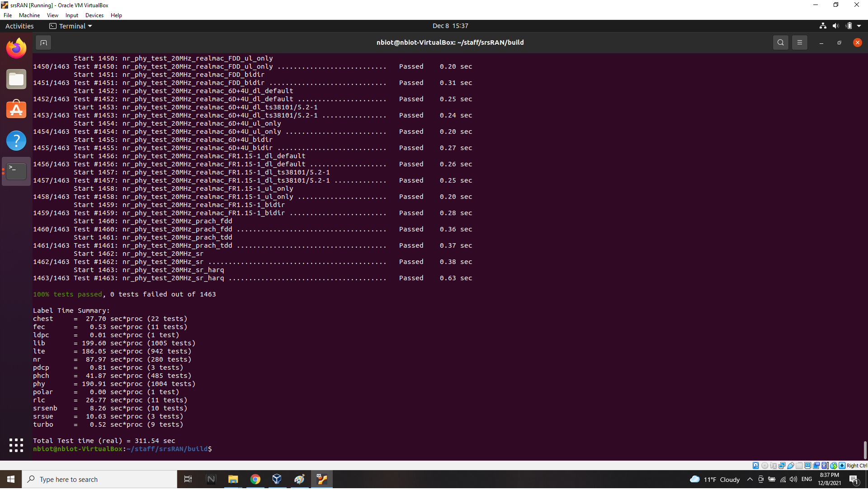The image size is (868, 490).
Task: Expand hidden icons in the Windows system tray
Action: [750, 480]
